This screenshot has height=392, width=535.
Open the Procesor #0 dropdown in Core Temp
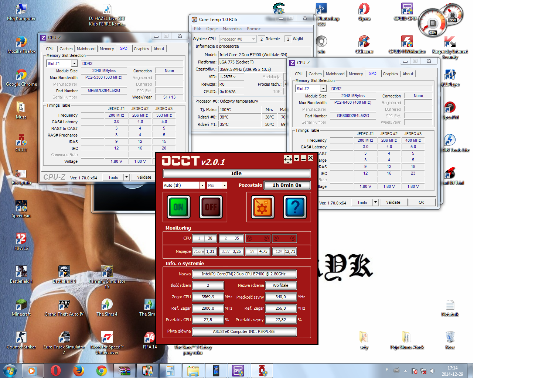tap(238, 39)
